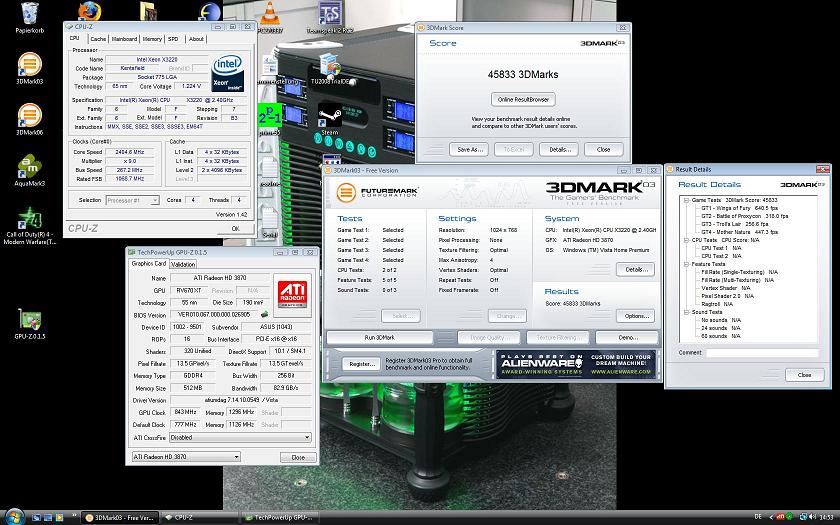
Task: Click the Run 3DMark button
Action: (379, 338)
